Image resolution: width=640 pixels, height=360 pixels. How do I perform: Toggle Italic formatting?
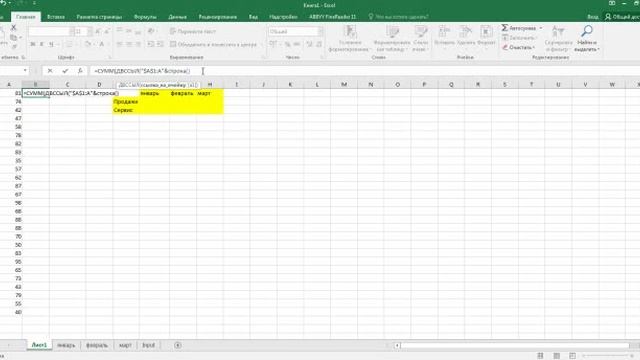(42, 44)
